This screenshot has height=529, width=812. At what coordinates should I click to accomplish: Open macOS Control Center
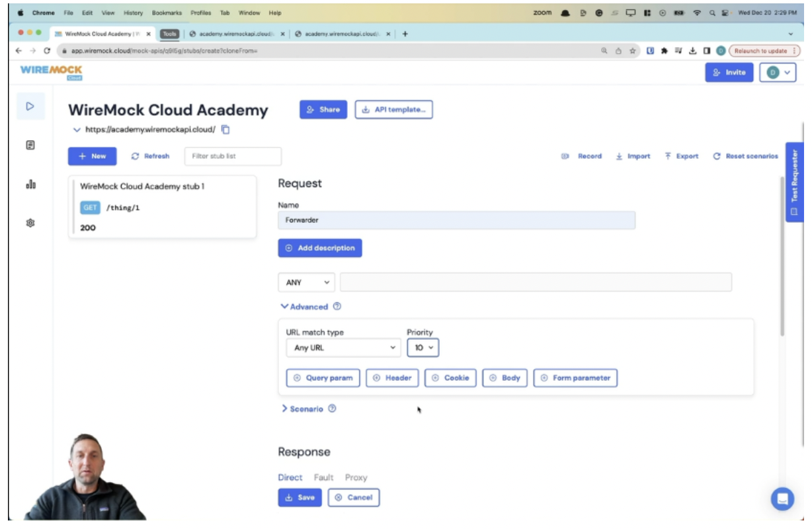[x=726, y=13]
